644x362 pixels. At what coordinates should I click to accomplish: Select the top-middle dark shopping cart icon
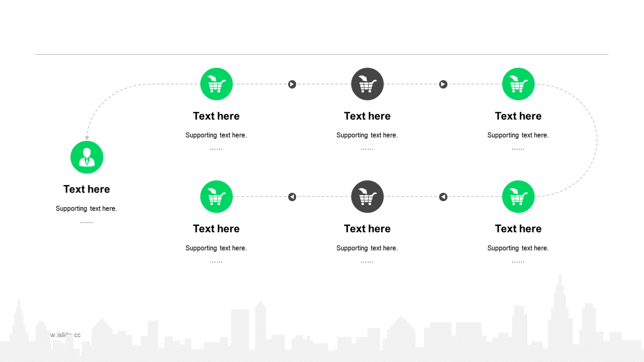[367, 84]
